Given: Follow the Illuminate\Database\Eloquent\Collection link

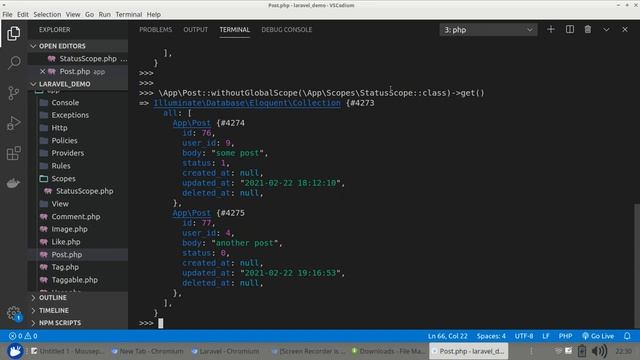Looking at the screenshot, I should click(x=247, y=103).
